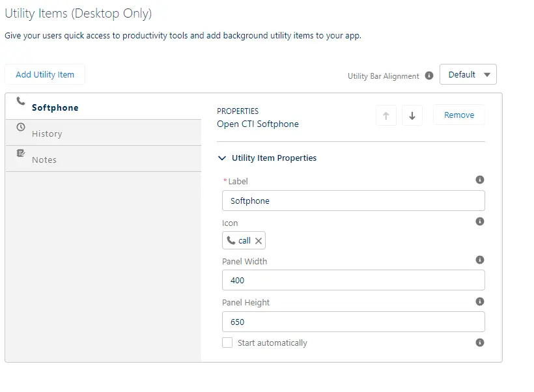The image size is (534, 392).
Task: Click the Remove button
Action: pos(459,115)
